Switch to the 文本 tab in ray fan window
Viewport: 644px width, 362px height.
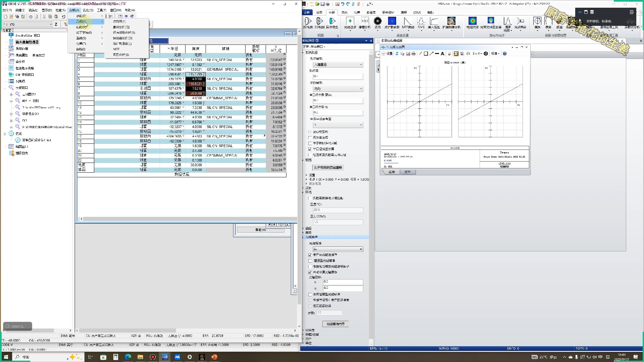pos(407,172)
